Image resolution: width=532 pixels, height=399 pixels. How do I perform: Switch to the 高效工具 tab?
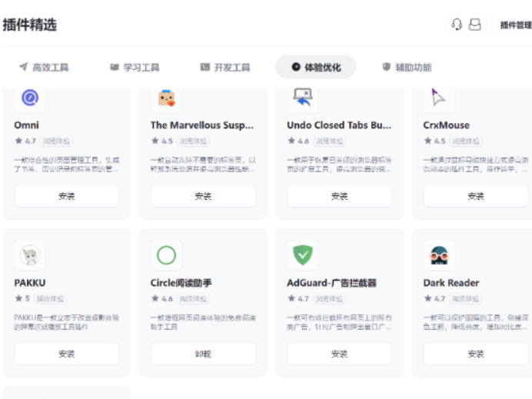coord(43,67)
